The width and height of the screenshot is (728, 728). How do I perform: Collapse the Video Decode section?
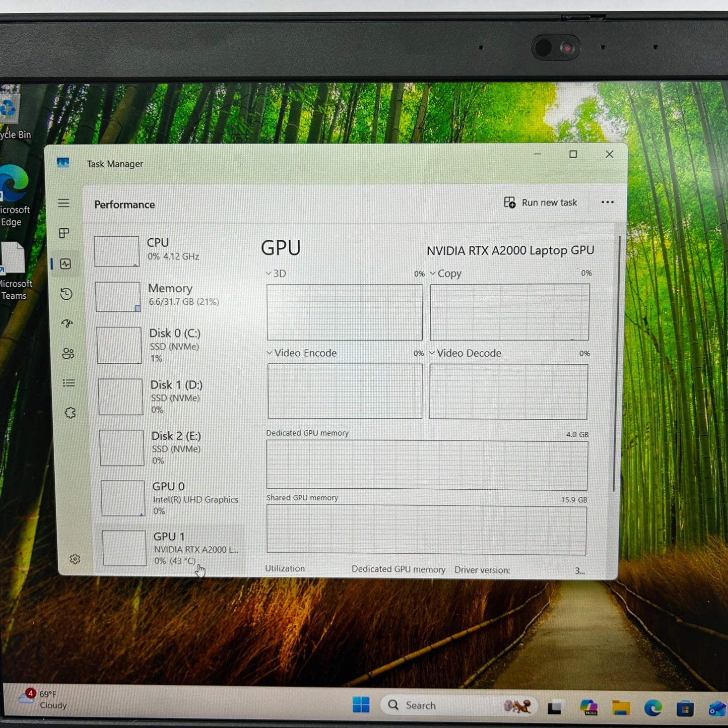[x=432, y=353]
